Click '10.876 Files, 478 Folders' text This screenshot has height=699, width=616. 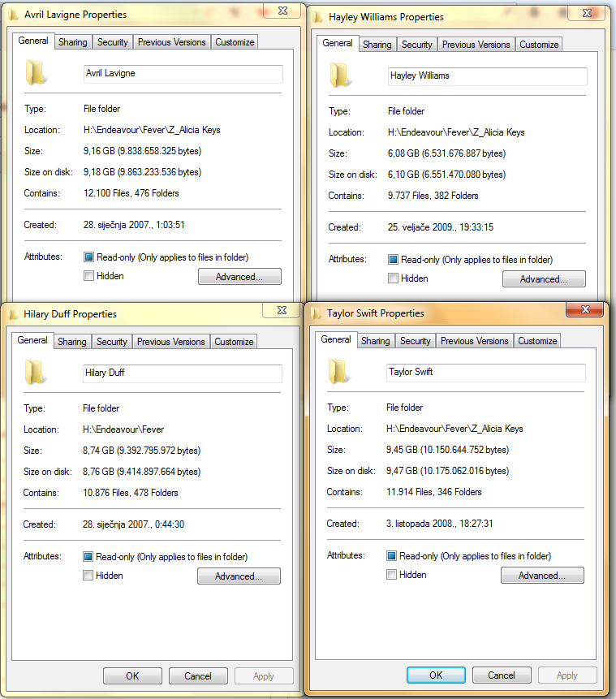tap(131, 493)
